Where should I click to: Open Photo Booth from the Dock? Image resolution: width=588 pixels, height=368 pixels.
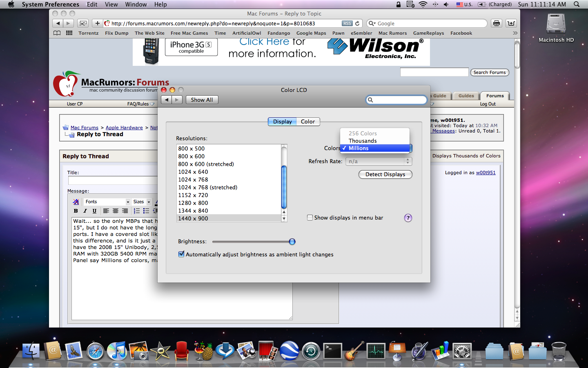pos(267,351)
